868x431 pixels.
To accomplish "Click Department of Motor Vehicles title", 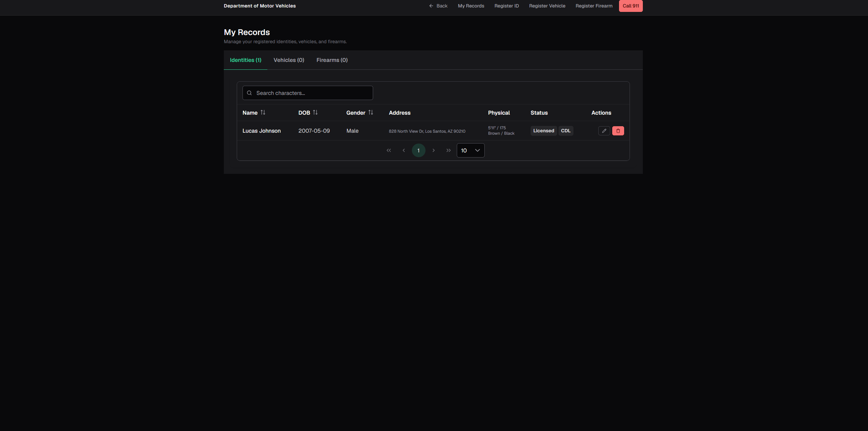I will point(260,6).
